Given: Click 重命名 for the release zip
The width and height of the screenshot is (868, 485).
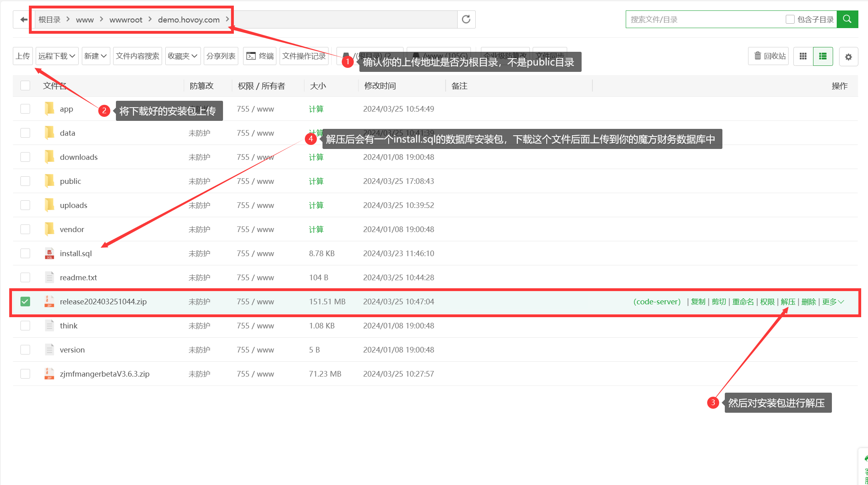Looking at the screenshot, I should pyautogui.click(x=743, y=302).
